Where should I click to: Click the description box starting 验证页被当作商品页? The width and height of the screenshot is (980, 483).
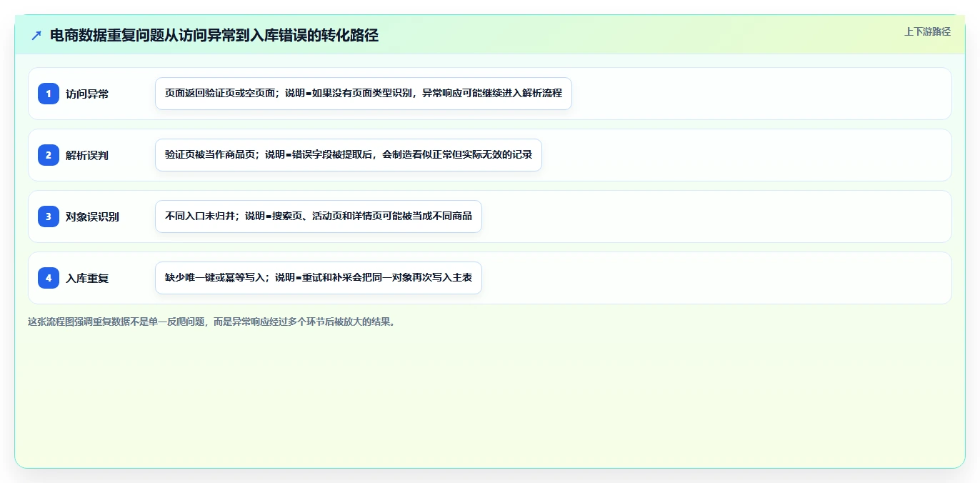click(x=349, y=155)
